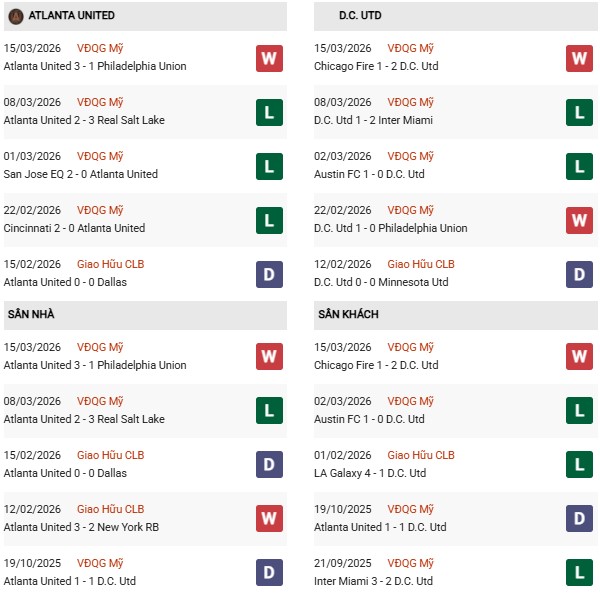This screenshot has width=600, height=594.
Task: Click the D badge for D.C. Utd 0-0 Minnesota Utd
Action: pyautogui.click(x=579, y=274)
